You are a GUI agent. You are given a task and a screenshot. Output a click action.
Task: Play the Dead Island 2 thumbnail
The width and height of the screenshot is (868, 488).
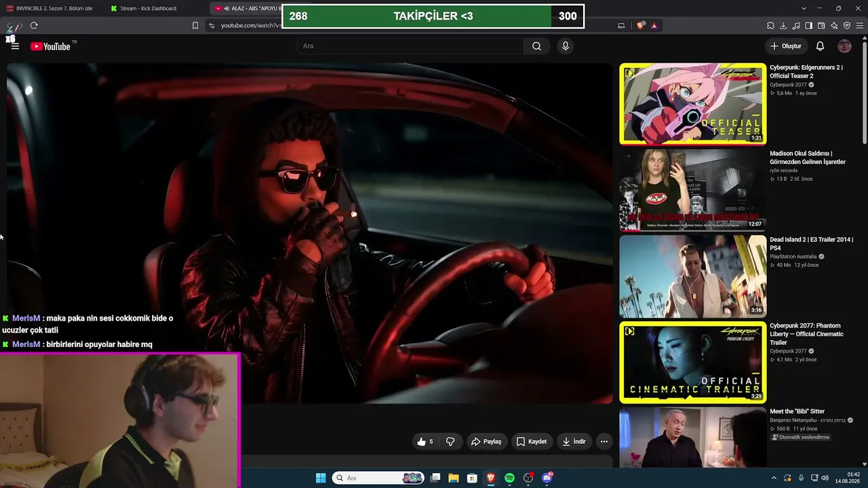click(x=692, y=276)
